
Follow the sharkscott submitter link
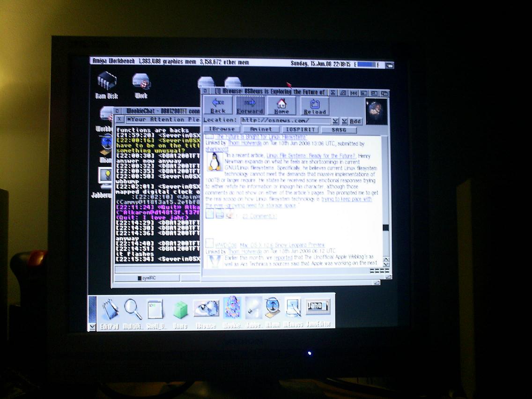click(217, 149)
